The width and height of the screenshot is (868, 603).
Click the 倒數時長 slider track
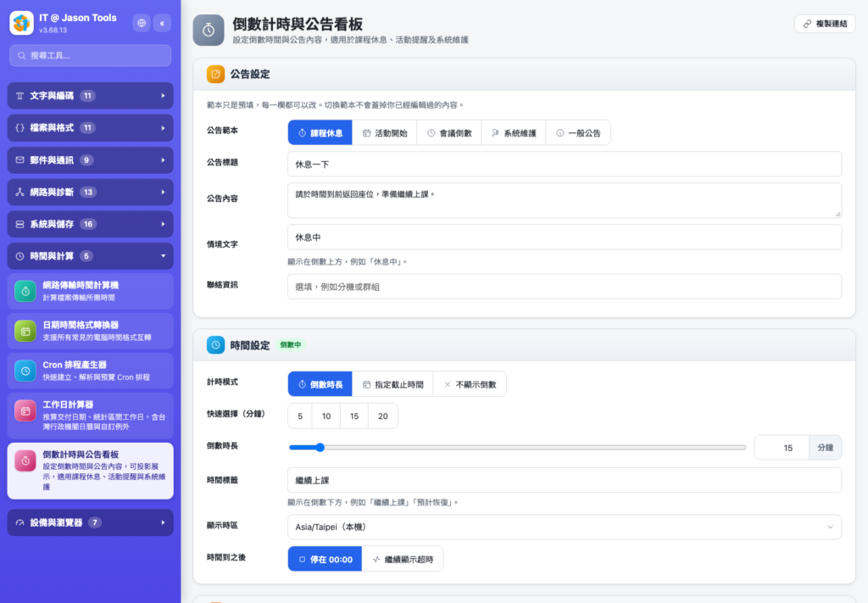coord(518,448)
